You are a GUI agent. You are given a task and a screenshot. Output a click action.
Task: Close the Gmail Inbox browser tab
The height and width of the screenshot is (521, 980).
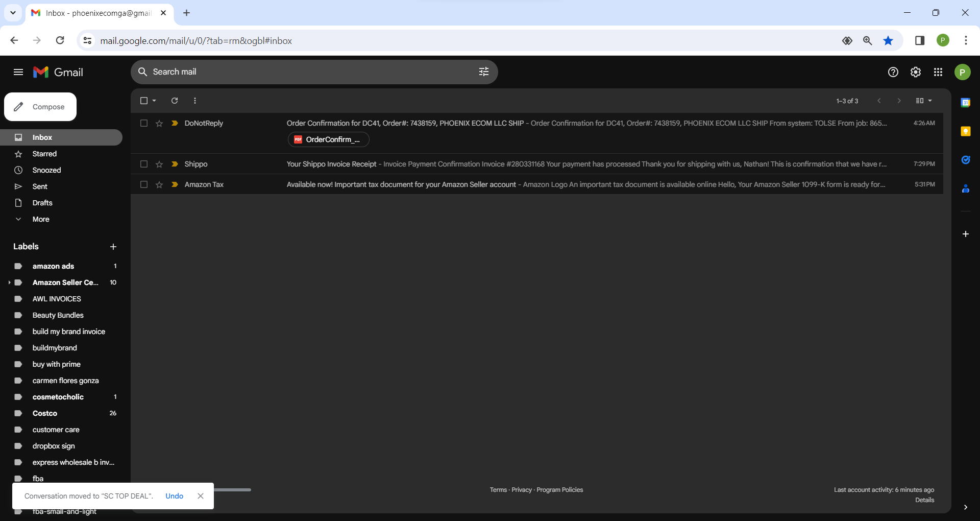163,13
